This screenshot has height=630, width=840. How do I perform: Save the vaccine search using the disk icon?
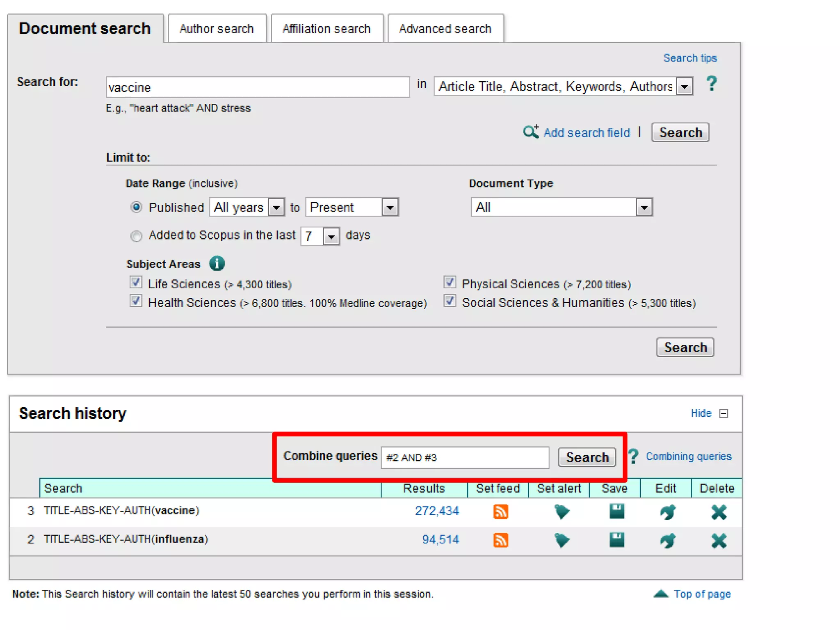click(x=616, y=511)
